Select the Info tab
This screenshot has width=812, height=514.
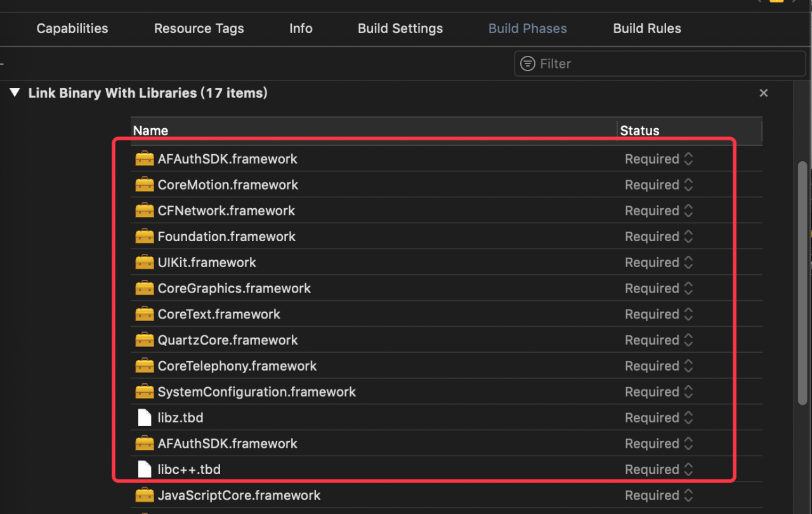[301, 29]
